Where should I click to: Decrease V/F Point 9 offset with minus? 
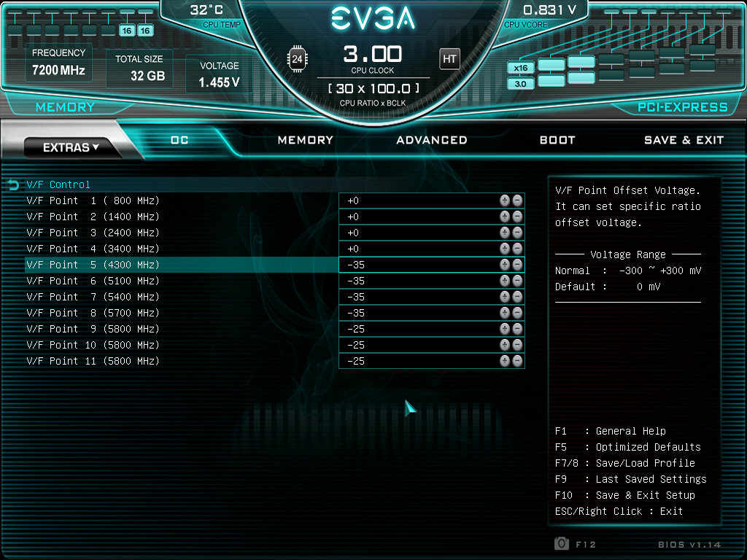517,329
